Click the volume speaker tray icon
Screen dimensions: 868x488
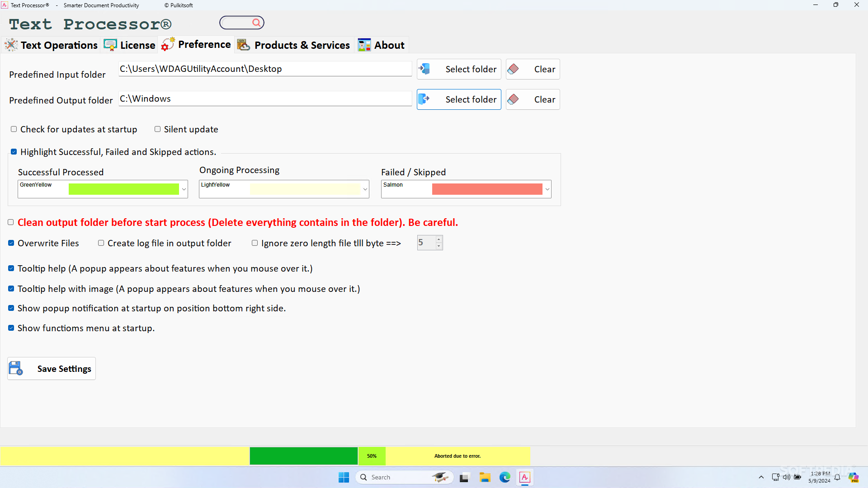787,477
